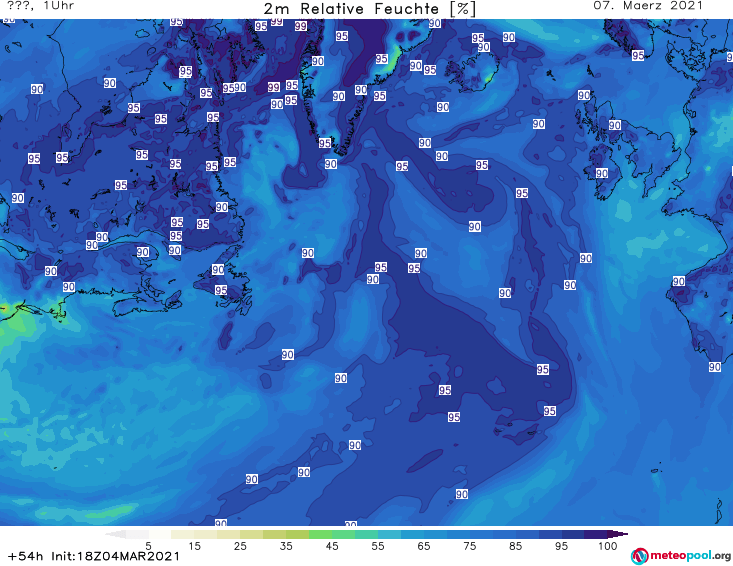The image size is (733, 566).
Task: Open the meteopool.org link text
Action: click(690, 556)
